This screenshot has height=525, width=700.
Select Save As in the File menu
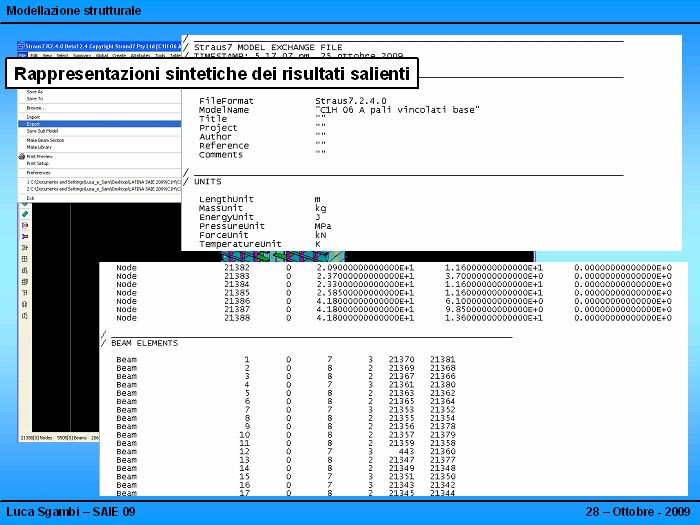click(35, 91)
